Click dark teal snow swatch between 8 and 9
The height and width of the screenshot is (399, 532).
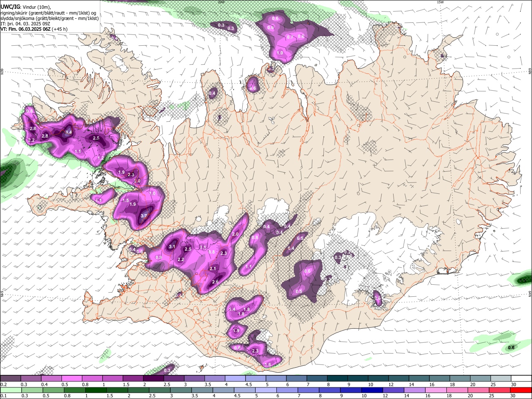[x=337, y=378]
